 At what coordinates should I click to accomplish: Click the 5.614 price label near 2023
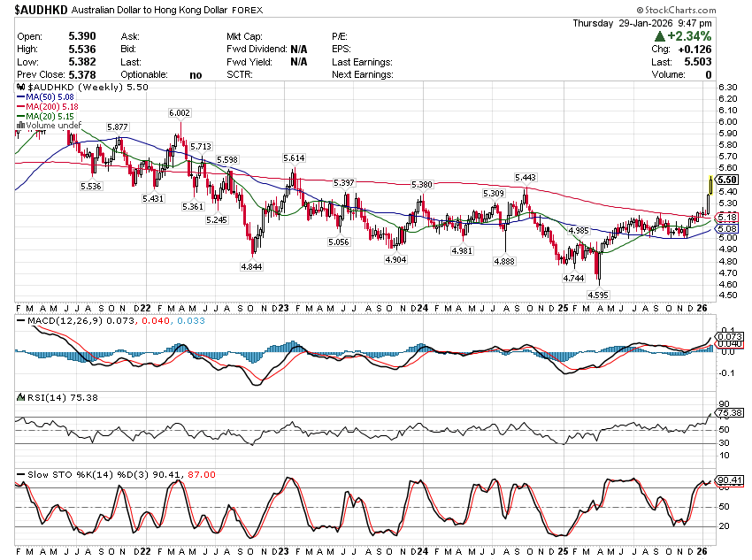coord(294,157)
